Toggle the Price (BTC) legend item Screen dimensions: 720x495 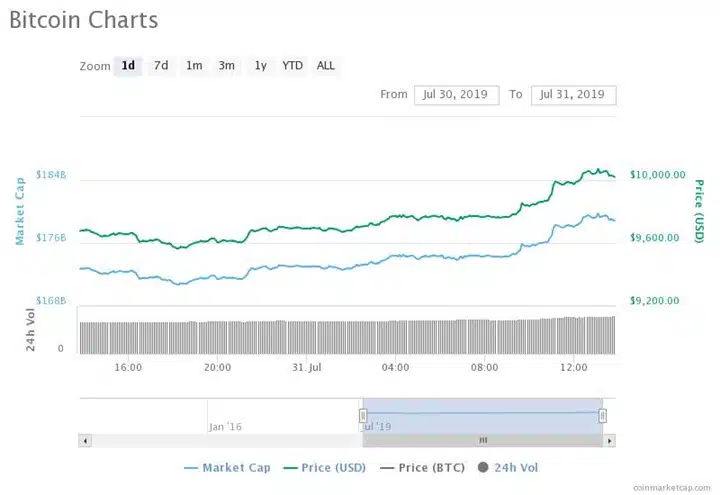point(422,468)
